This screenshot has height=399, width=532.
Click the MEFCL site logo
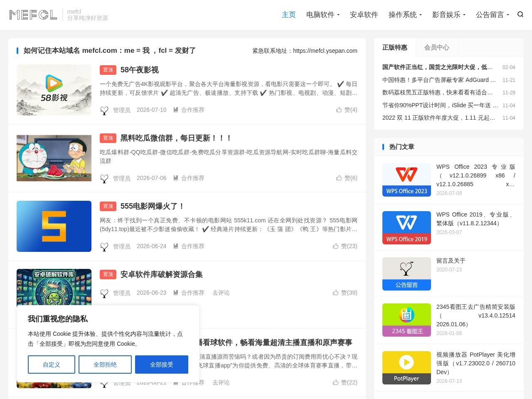tap(33, 15)
